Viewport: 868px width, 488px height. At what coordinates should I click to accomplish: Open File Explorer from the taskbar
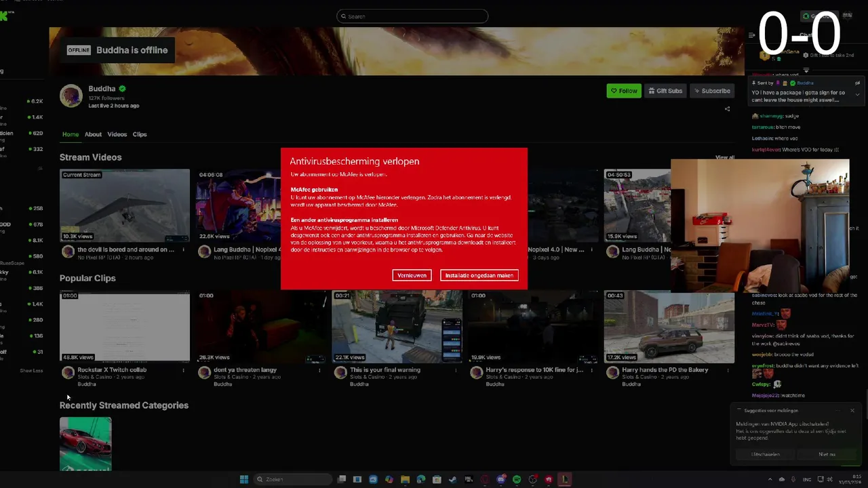pyautogui.click(x=405, y=479)
